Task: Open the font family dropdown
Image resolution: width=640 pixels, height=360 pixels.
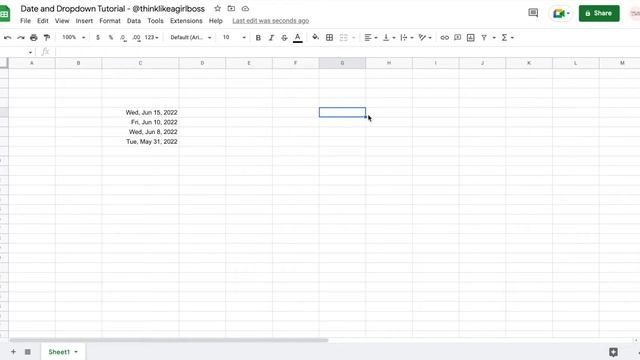Action: click(x=191, y=38)
